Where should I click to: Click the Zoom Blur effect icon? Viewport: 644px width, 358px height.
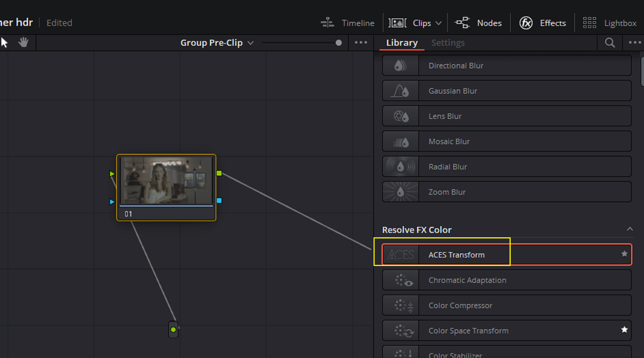401,192
